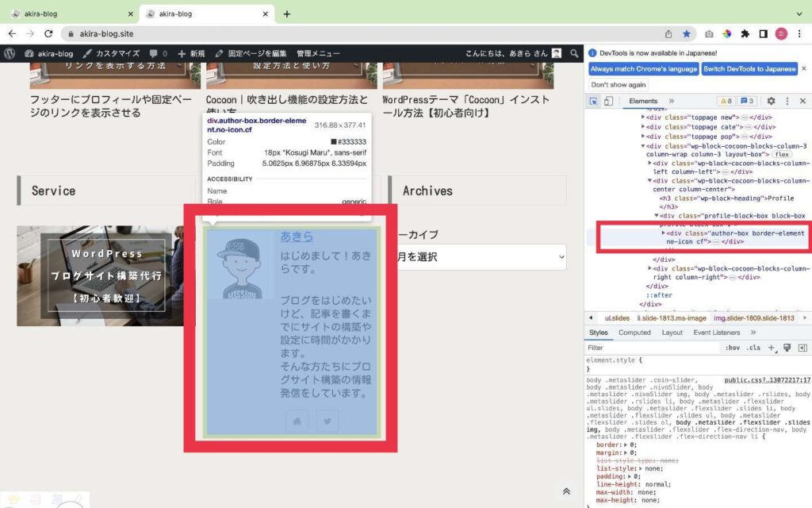Viewport: 812px width, 508px height.
Task: Toggle element state with the :hov button
Action: [x=732, y=348]
